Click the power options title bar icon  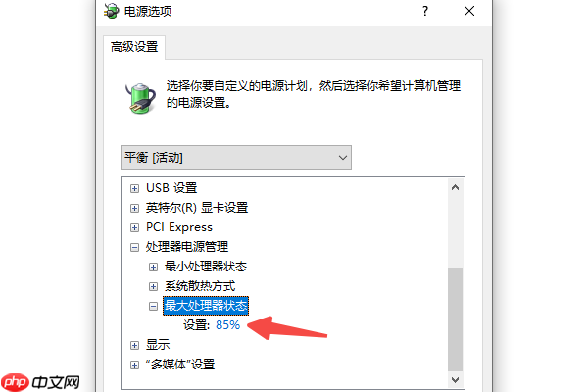tap(111, 11)
